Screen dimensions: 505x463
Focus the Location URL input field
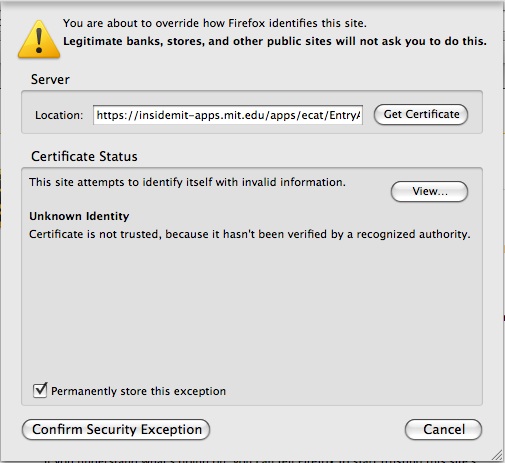[228, 115]
